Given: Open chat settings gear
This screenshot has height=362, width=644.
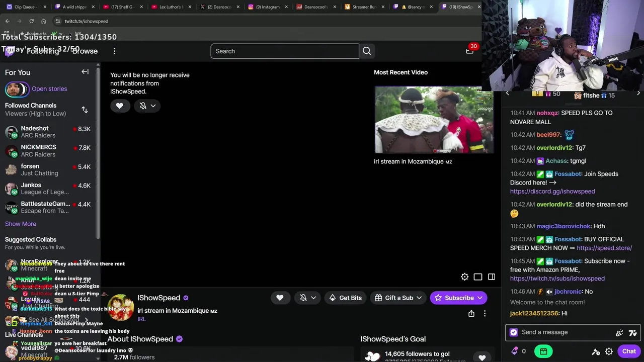Looking at the screenshot, I should pos(609,351).
